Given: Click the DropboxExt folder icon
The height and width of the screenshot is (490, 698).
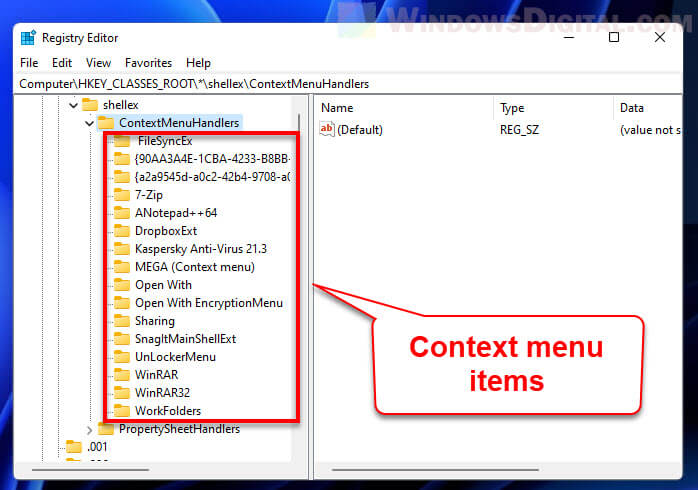Looking at the screenshot, I should click(122, 231).
